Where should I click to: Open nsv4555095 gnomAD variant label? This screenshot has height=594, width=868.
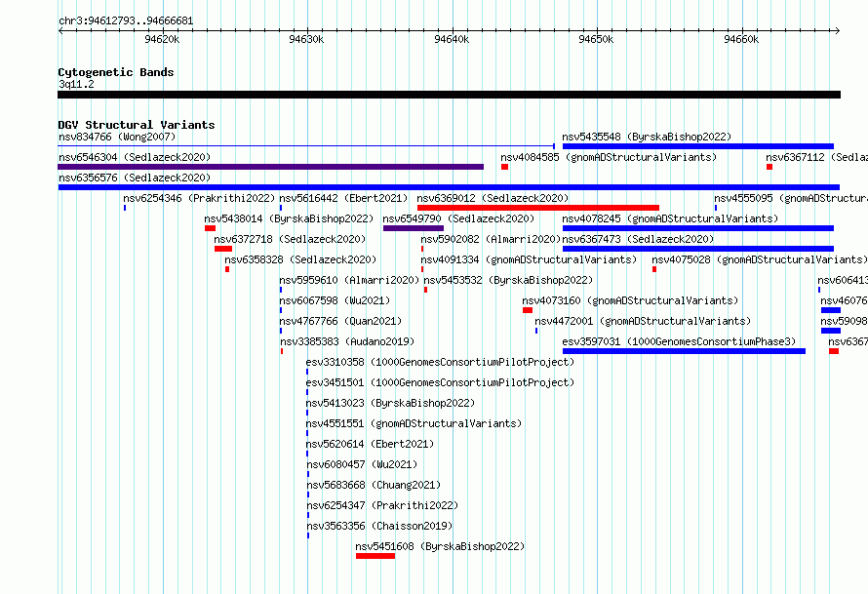pos(791,198)
